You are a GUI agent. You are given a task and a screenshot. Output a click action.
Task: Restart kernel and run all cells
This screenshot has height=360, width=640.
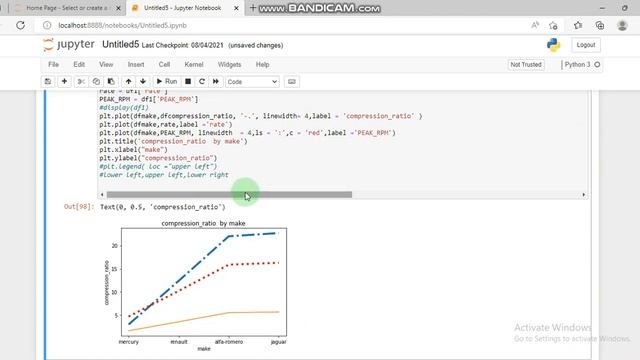[x=216, y=82]
